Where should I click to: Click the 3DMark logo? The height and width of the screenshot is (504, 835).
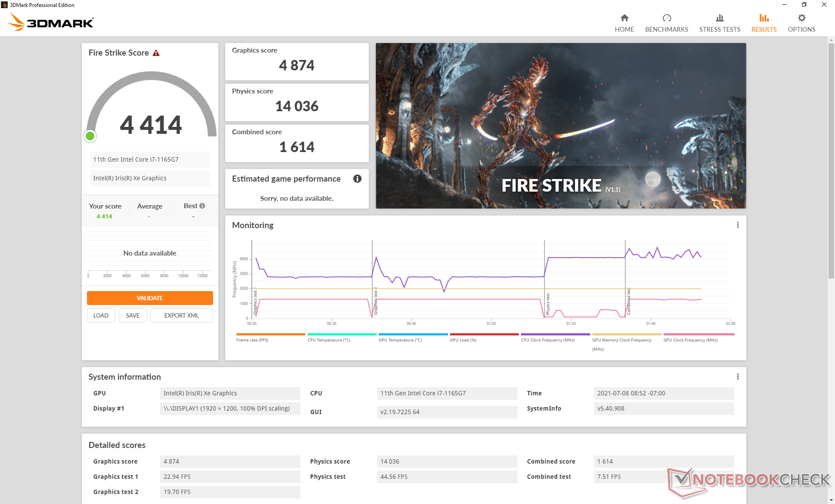coord(51,22)
